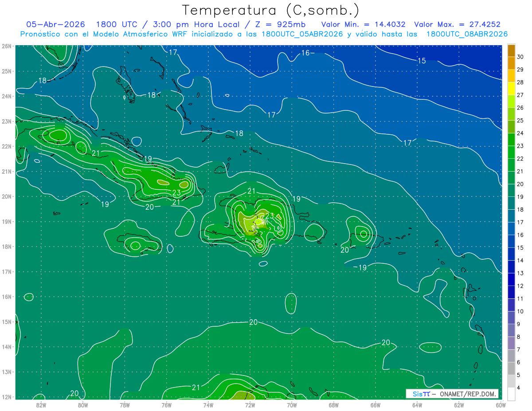Click the 26N latitude axis label

click(x=6, y=46)
